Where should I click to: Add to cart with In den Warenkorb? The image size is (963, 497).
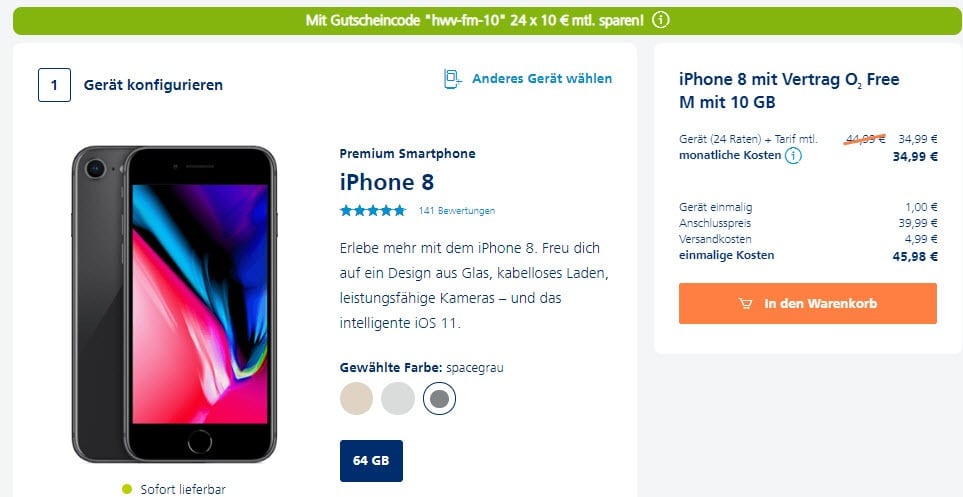[x=808, y=303]
